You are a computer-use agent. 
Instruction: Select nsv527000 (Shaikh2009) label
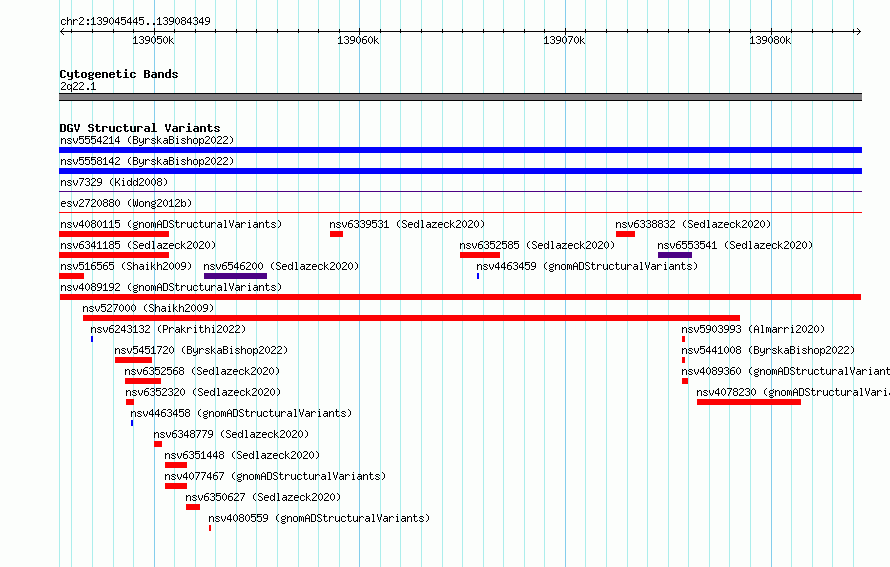coord(148,308)
